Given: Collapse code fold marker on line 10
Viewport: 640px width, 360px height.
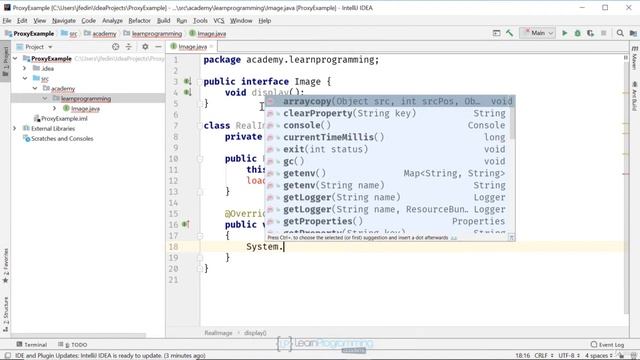Looking at the screenshot, I should pos(200,159).
